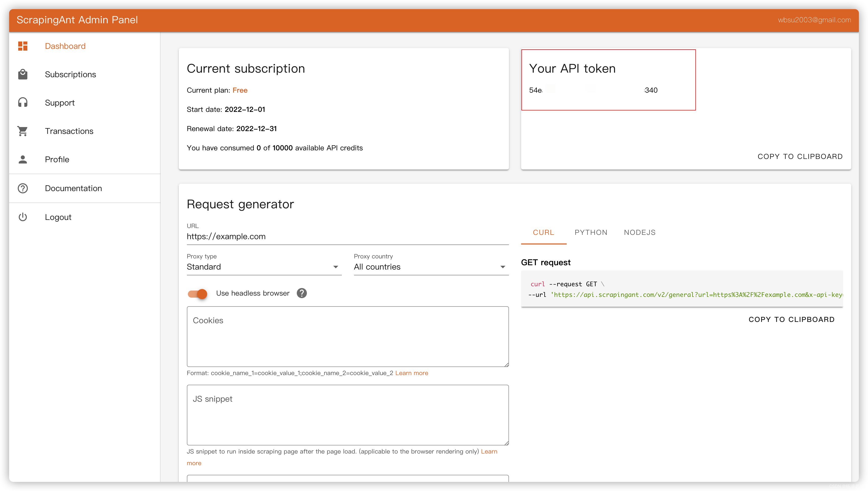Click the Profile person icon
This screenshot has height=491, width=868.
point(23,159)
